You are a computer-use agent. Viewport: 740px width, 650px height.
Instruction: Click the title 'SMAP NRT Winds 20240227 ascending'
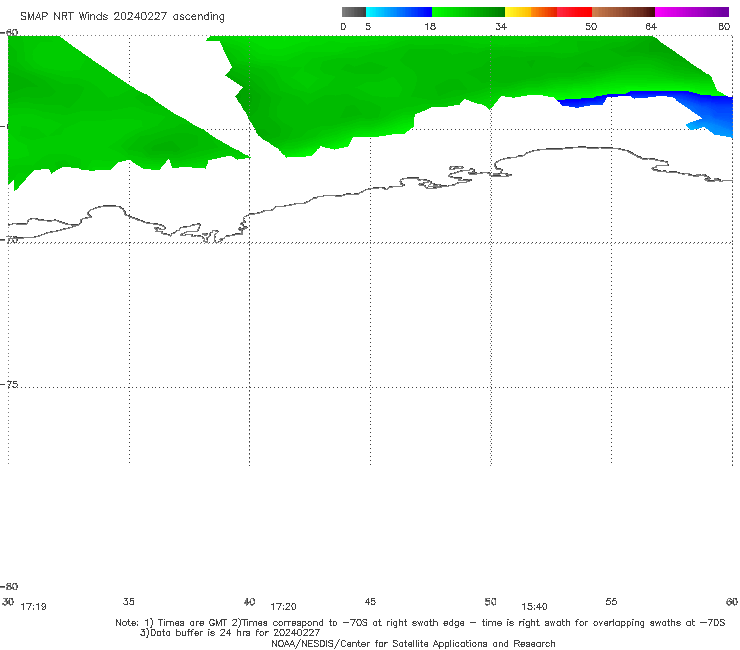pos(122,17)
